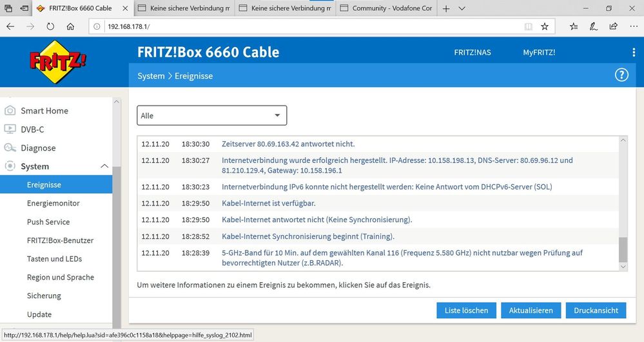
Task: Open Sicherung in sidebar
Action: [x=44, y=296]
